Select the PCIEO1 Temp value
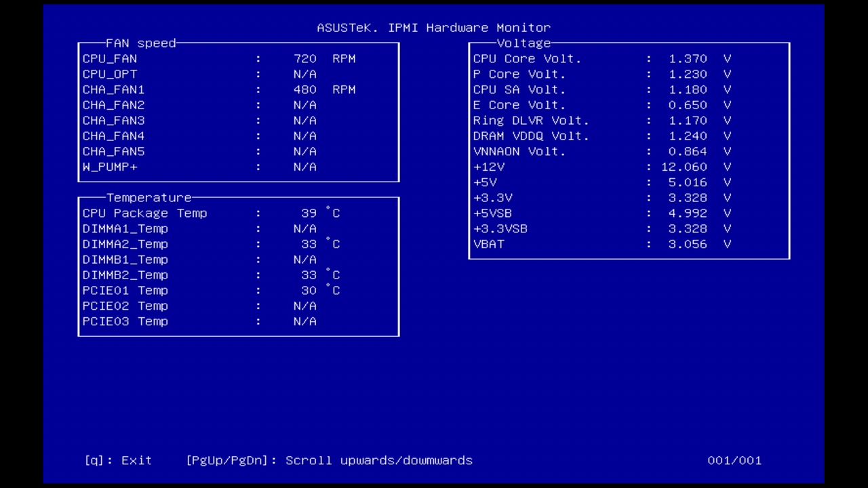Screen dimensions: 868x488 coord(309,290)
